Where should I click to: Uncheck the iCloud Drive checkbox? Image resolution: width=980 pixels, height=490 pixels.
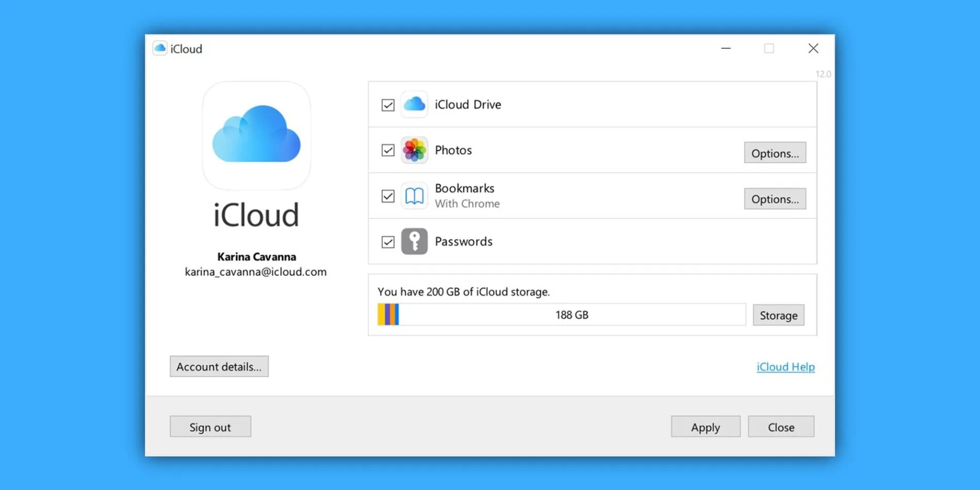point(388,105)
